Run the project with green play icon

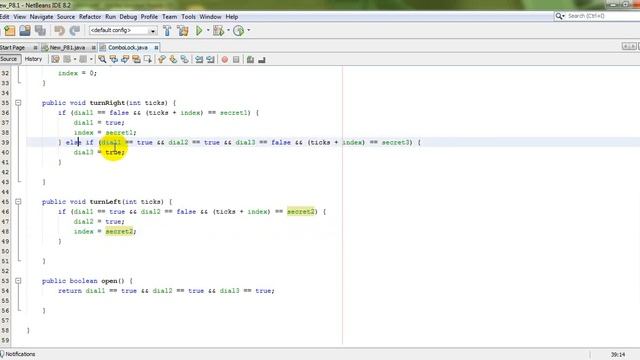coord(199,31)
